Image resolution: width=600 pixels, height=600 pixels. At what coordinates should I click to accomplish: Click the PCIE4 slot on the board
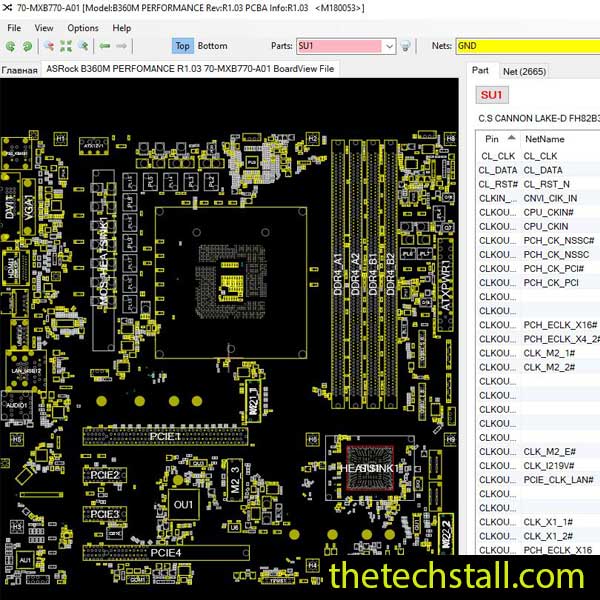[166, 553]
